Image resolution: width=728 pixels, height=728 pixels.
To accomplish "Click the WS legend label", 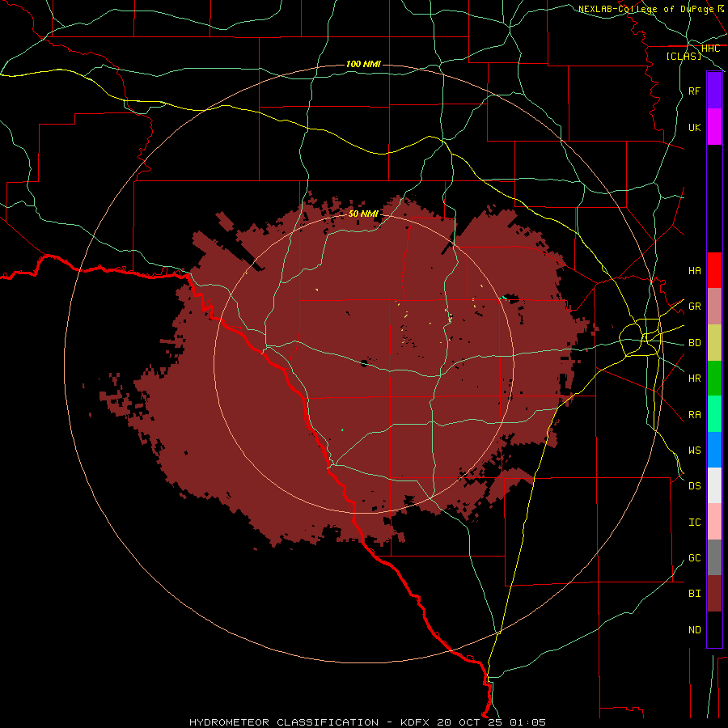I will pos(694,450).
